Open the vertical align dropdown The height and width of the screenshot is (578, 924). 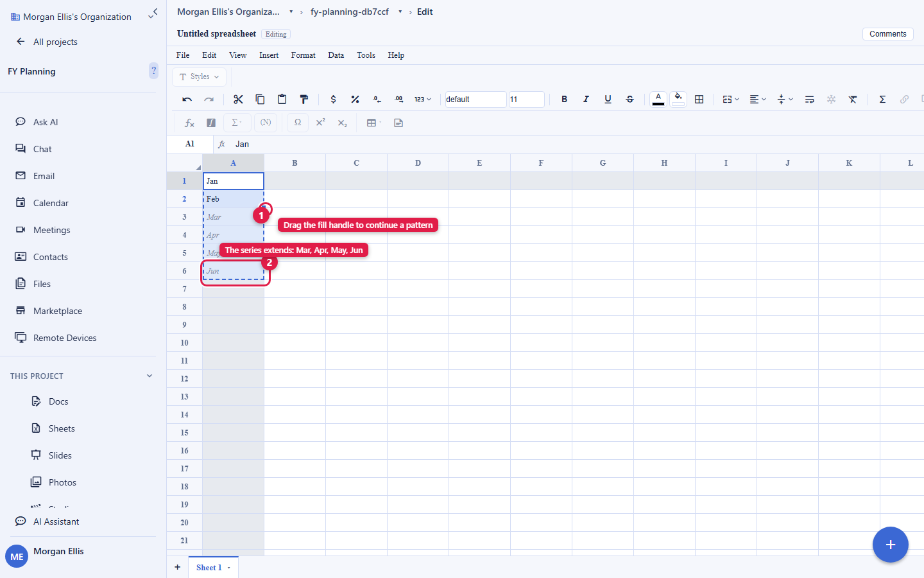[x=785, y=100]
